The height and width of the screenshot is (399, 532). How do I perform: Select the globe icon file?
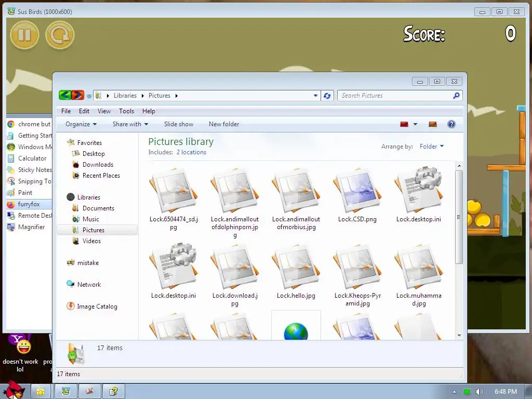click(x=296, y=326)
